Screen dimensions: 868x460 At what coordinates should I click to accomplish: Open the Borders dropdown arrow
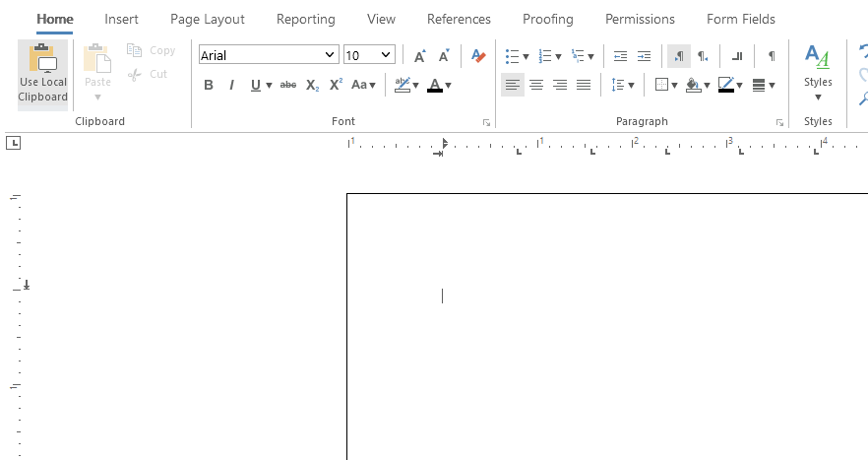674,86
